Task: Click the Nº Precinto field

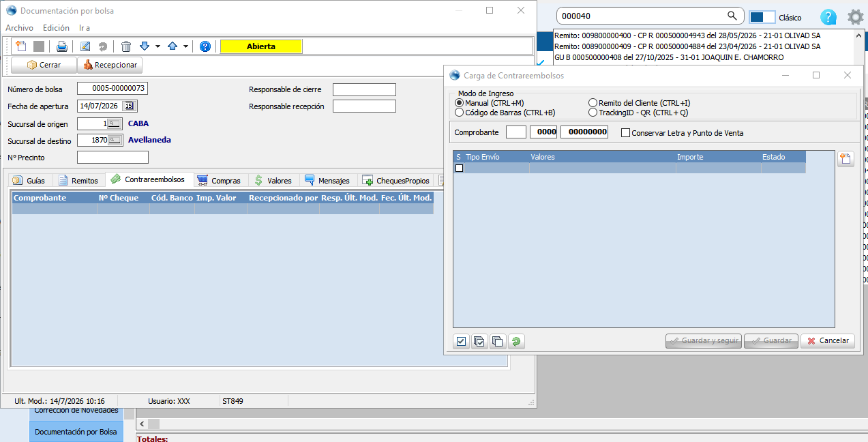Action: pos(113,158)
